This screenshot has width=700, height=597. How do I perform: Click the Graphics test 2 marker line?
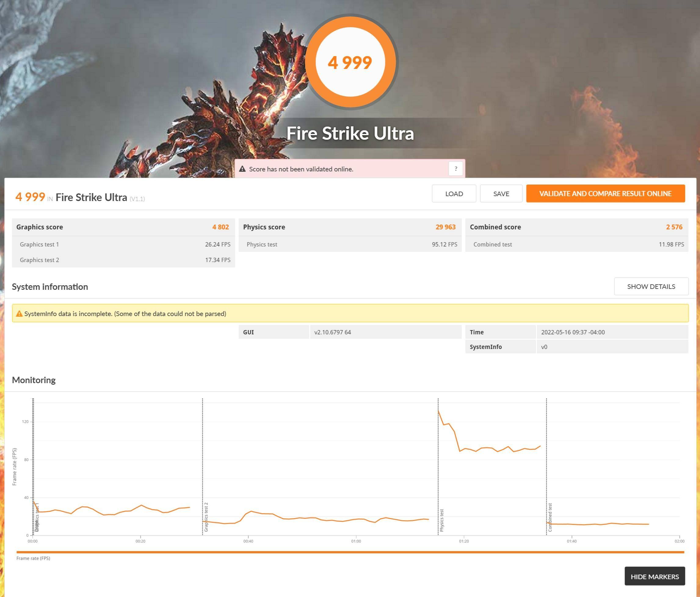(x=203, y=466)
